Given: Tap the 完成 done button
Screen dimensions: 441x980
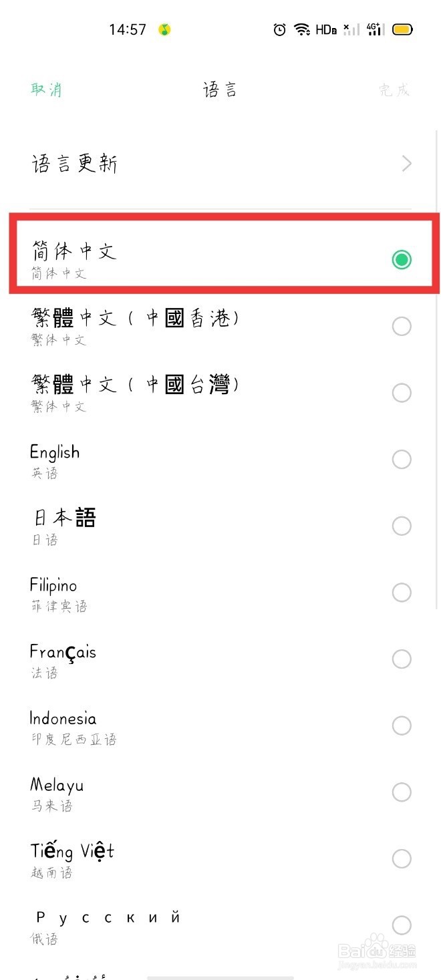Looking at the screenshot, I should pyautogui.click(x=394, y=89).
